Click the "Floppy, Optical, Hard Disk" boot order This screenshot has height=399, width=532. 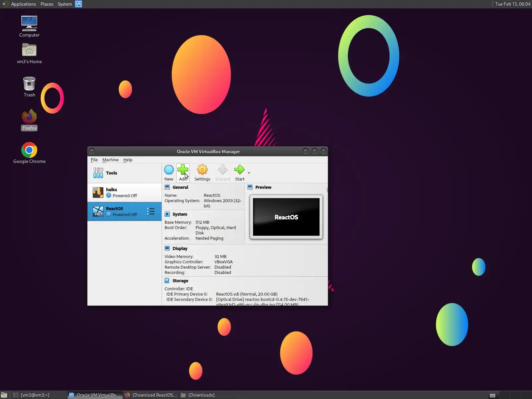(215, 230)
